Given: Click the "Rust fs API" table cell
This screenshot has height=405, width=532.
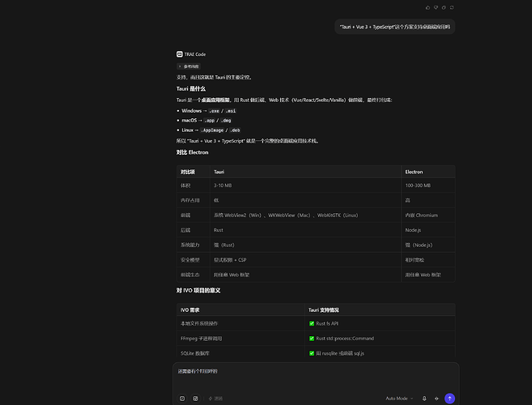Looking at the screenshot, I should pyautogui.click(x=380, y=323).
